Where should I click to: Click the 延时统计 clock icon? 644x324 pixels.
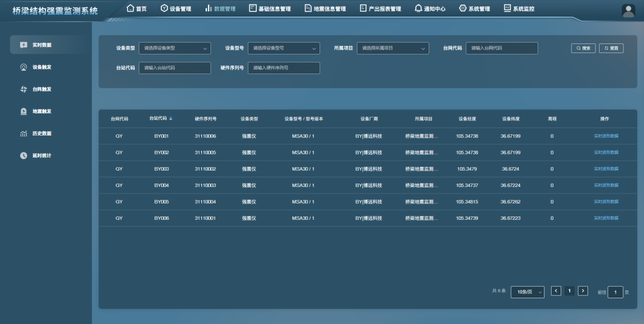point(23,156)
